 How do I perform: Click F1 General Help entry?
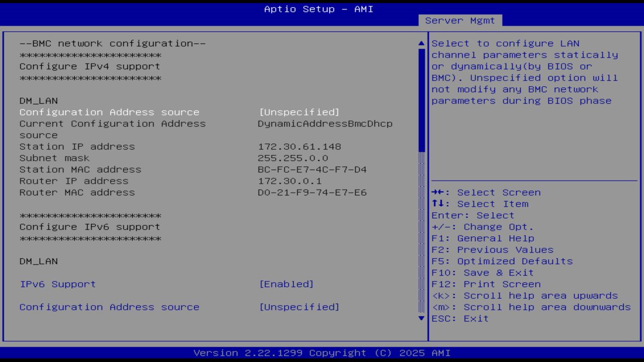point(479,238)
